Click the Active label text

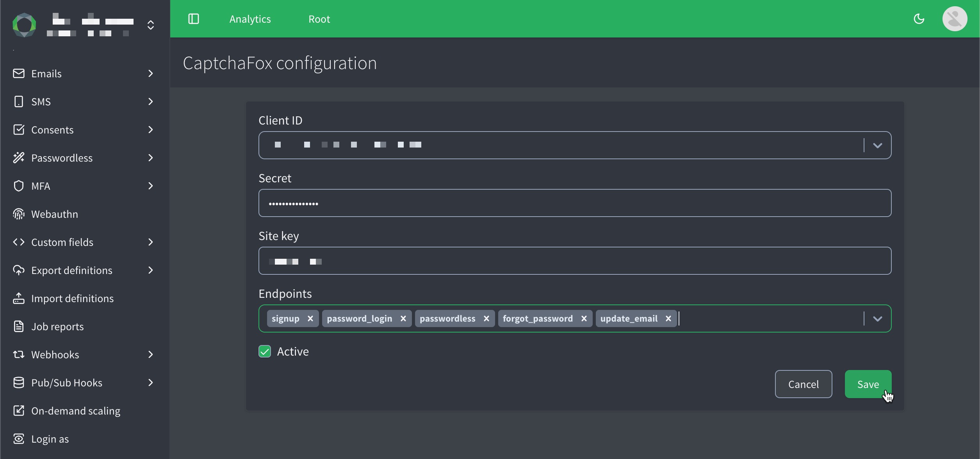(293, 351)
